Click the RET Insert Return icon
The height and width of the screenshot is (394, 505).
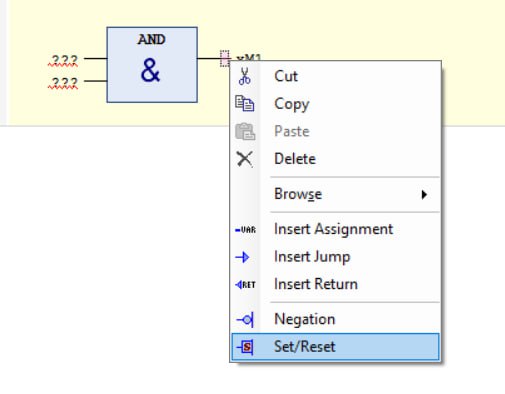245,285
